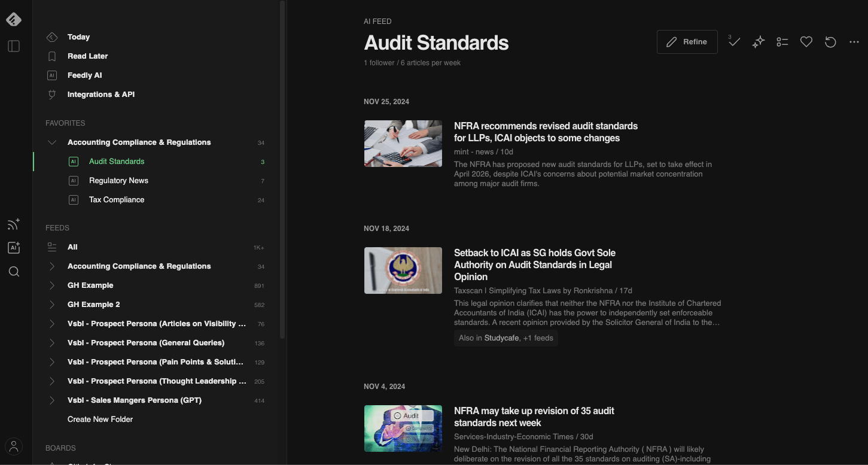Click the FAVORITES section header
The width and height of the screenshot is (868, 465).
(65, 123)
